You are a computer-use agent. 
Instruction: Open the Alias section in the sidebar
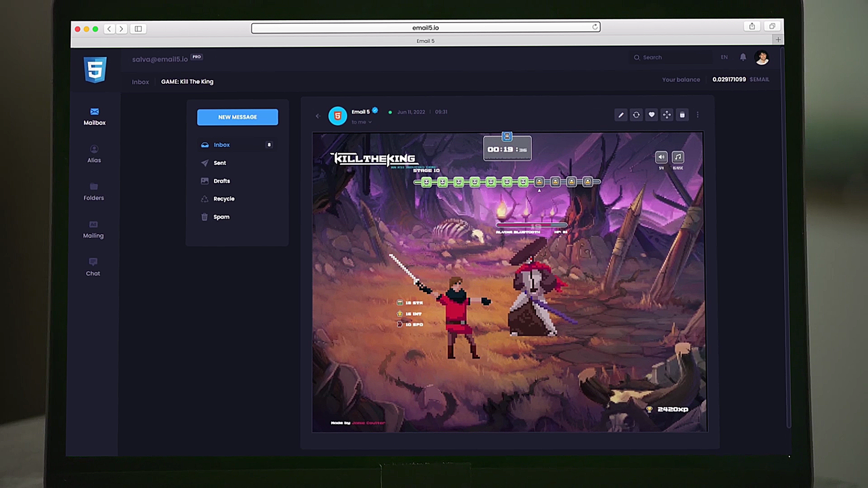pos(94,154)
